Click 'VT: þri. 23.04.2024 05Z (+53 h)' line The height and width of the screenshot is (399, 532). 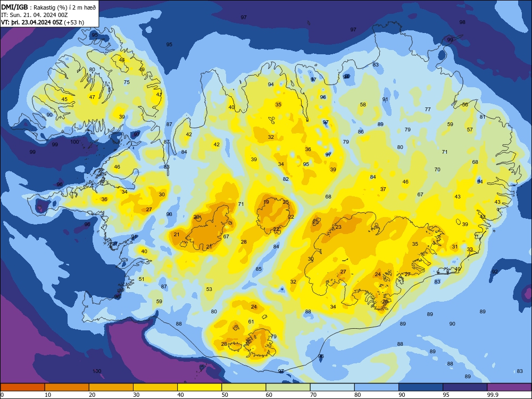(43, 22)
